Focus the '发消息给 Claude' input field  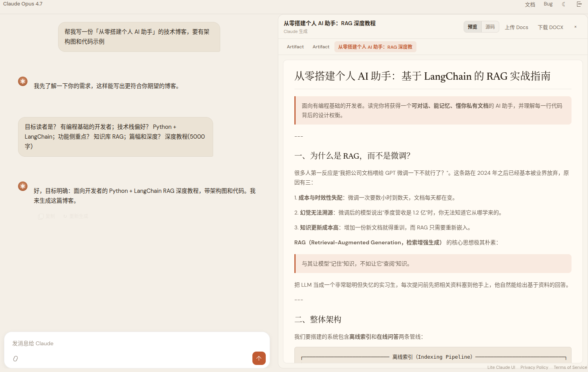(137, 343)
